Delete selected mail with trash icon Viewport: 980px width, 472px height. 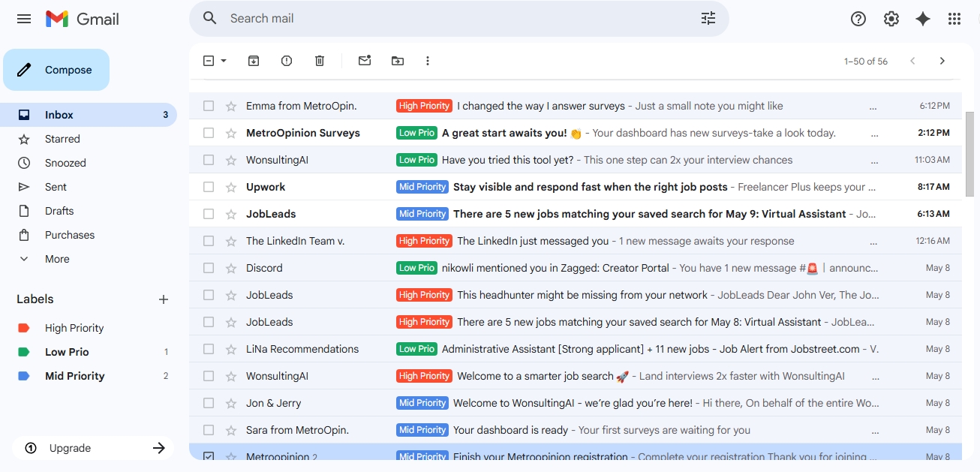(x=320, y=61)
